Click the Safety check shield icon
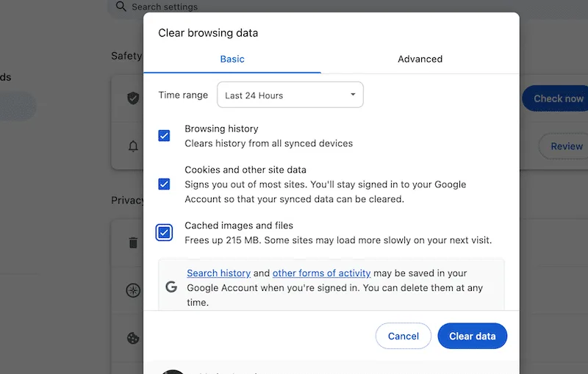Image resolution: width=588 pixels, height=374 pixels. click(x=133, y=98)
